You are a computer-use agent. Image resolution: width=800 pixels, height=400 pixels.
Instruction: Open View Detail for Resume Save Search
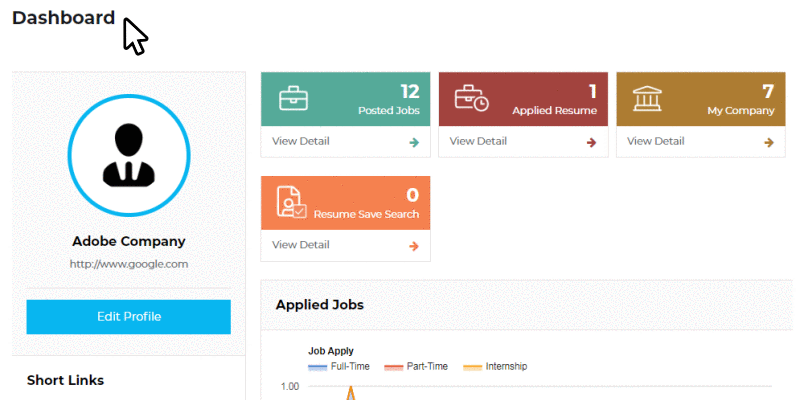pyautogui.click(x=301, y=244)
